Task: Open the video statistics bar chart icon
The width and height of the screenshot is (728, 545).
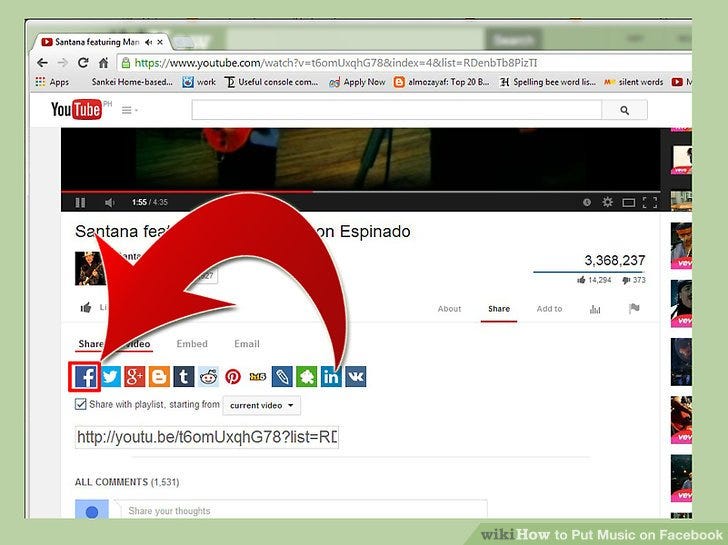Action: pyautogui.click(x=595, y=309)
